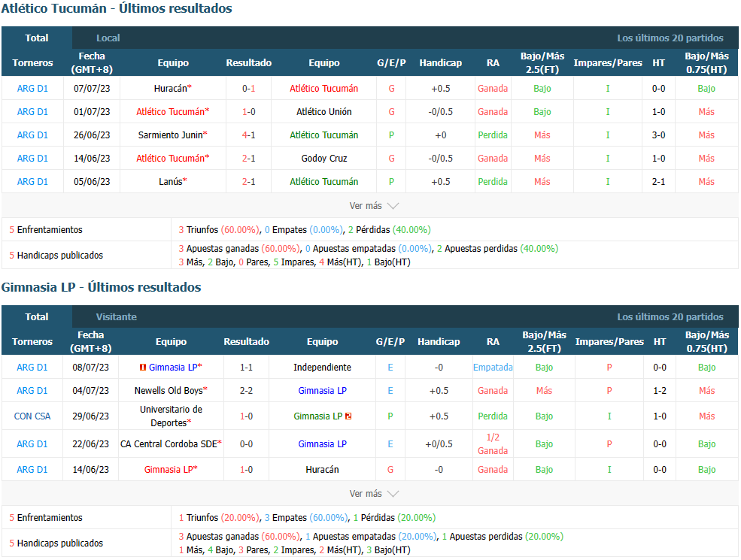This screenshot has width=741, height=560.
Task: Click the Huracán team on the 07/07/23 row
Action: pyautogui.click(x=171, y=89)
